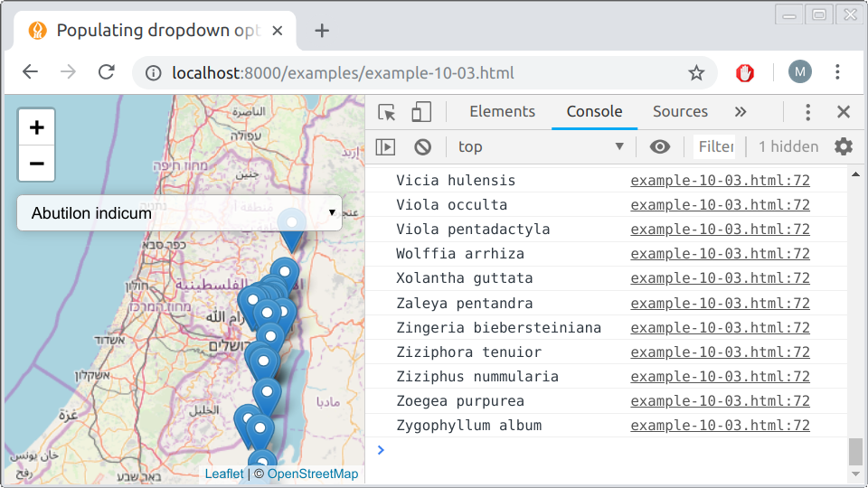Bookmark this page with the star icon

click(696, 72)
